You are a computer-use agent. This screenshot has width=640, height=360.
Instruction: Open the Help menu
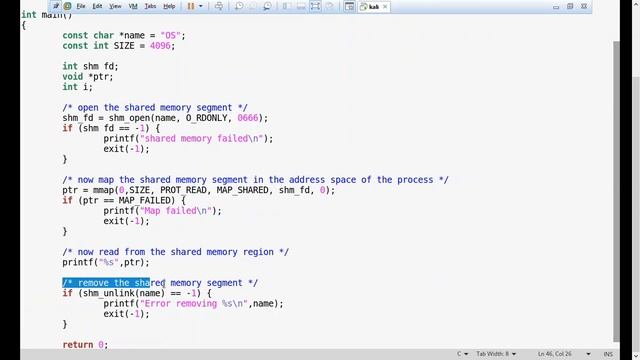pyautogui.click(x=169, y=6)
